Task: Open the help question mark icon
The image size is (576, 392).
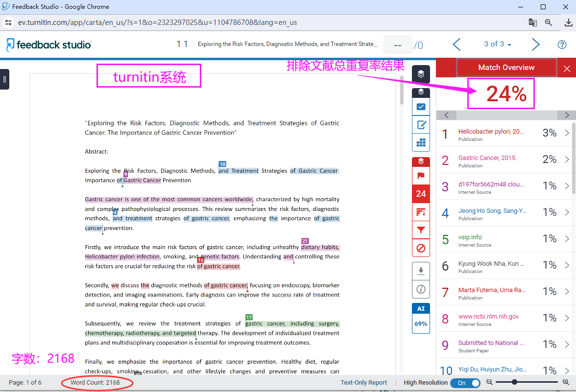Action: point(562,44)
